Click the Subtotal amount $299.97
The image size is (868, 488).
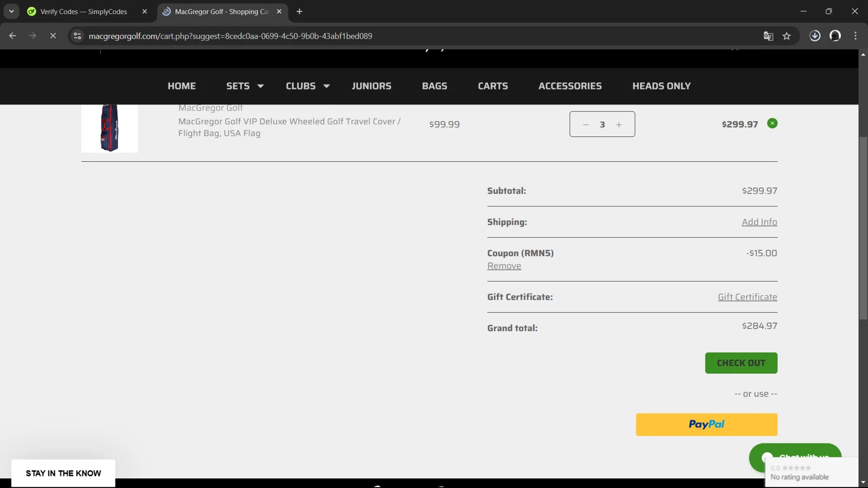click(x=759, y=191)
